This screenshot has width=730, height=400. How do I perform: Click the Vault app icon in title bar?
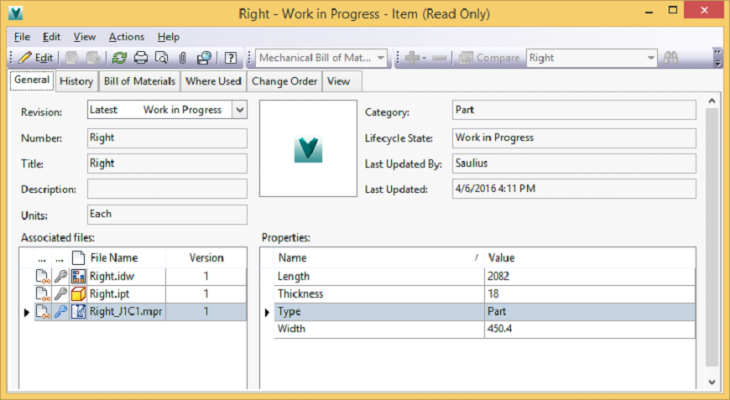[x=16, y=13]
